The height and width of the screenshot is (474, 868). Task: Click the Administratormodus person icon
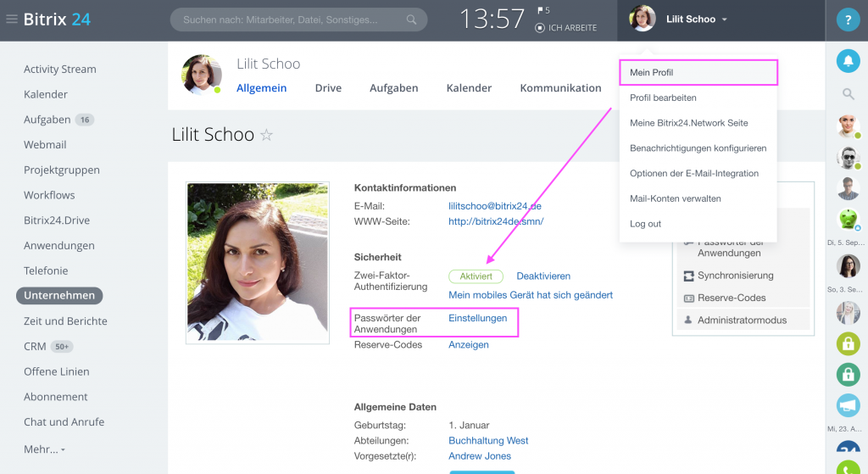(688, 320)
